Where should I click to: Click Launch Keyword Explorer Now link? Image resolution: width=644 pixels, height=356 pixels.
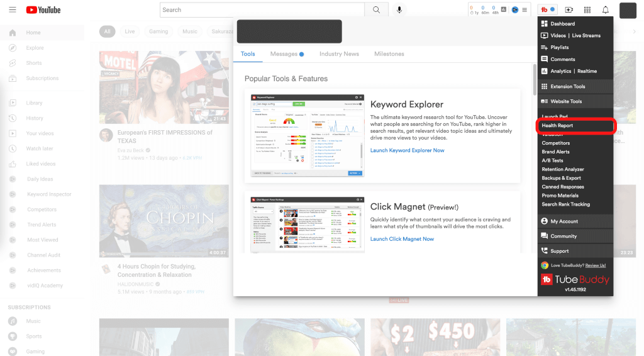[407, 150]
